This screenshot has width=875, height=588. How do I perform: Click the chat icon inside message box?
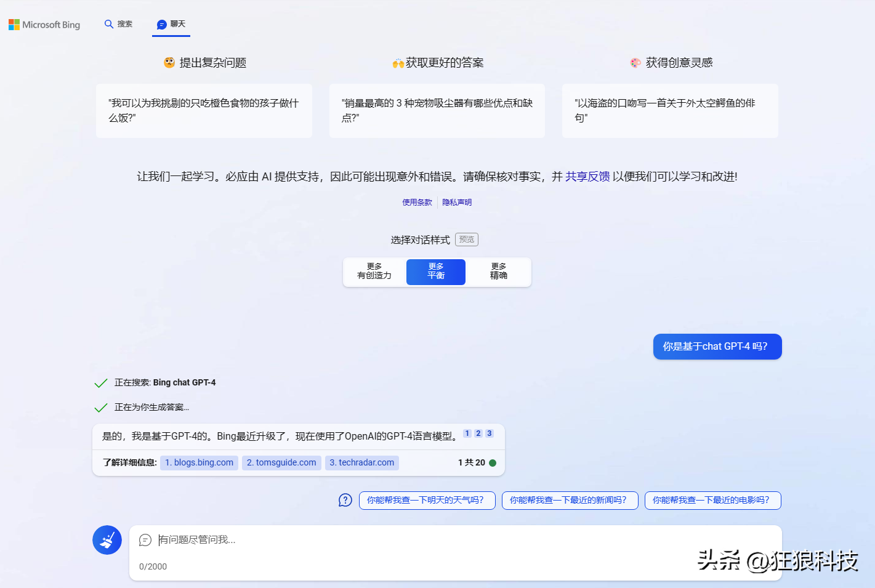click(x=145, y=540)
